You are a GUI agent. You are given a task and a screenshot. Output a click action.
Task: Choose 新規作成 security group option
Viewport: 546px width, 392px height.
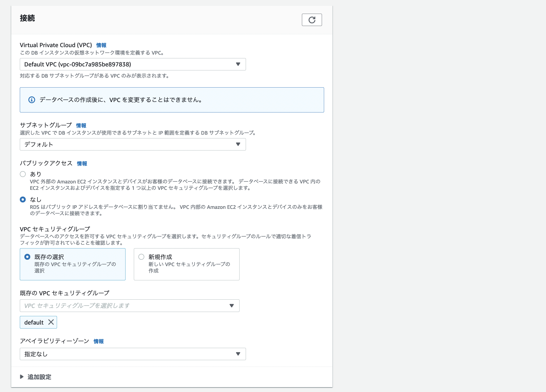pyautogui.click(x=141, y=257)
